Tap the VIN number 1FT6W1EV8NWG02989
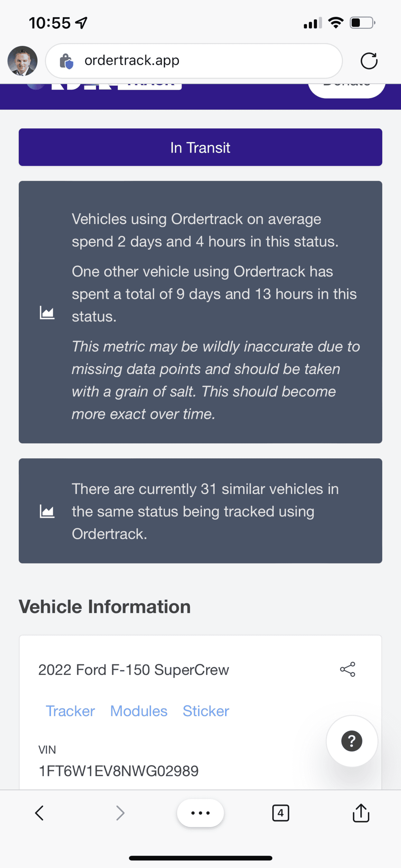This screenshot has width=401, height=868. tap(118, 771)
